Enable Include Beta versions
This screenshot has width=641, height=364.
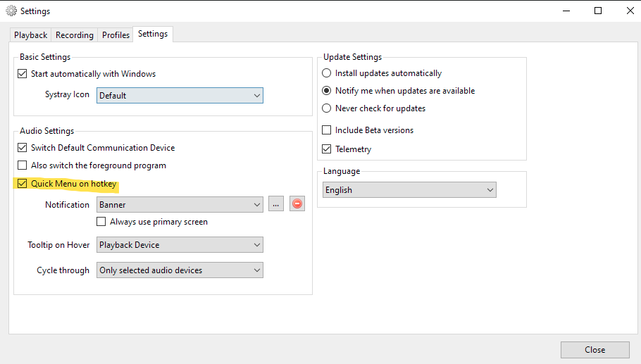326,130
